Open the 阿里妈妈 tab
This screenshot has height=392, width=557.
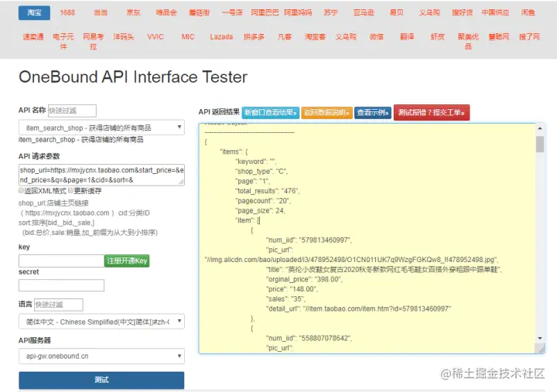[298, 13]
